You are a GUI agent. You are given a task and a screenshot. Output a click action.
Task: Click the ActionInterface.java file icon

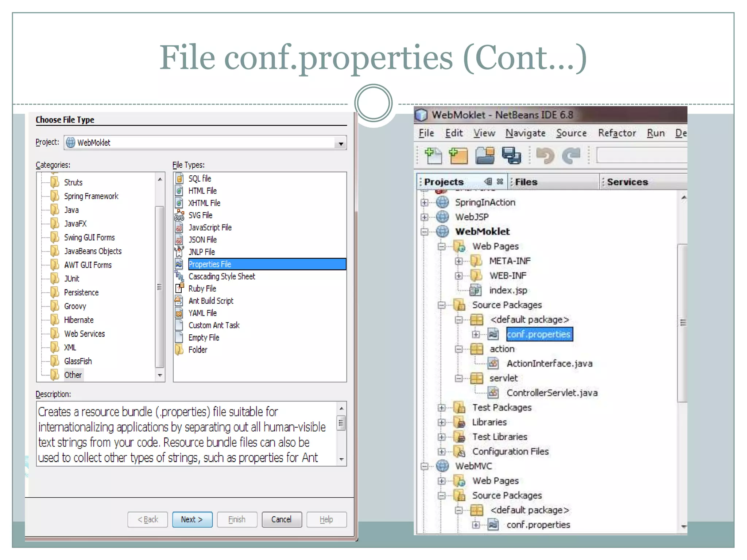tap(493, 363)
